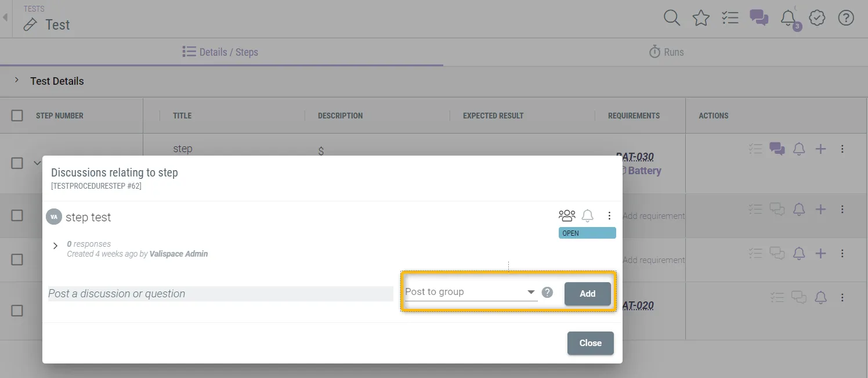Click the bell icon on step test discussion
Image resolution: width=868 pixels, height=378 pixels.
click(x=588, y=215)
